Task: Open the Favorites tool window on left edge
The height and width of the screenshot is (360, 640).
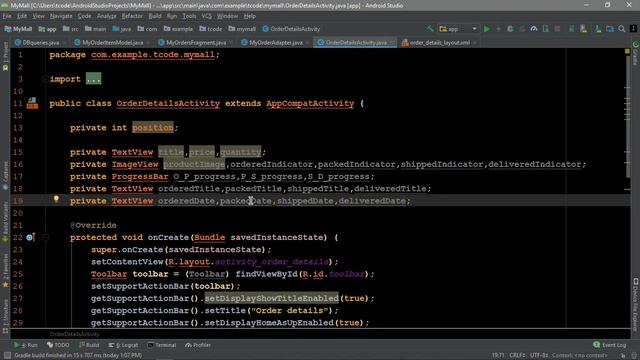Action: pos(5,271)
